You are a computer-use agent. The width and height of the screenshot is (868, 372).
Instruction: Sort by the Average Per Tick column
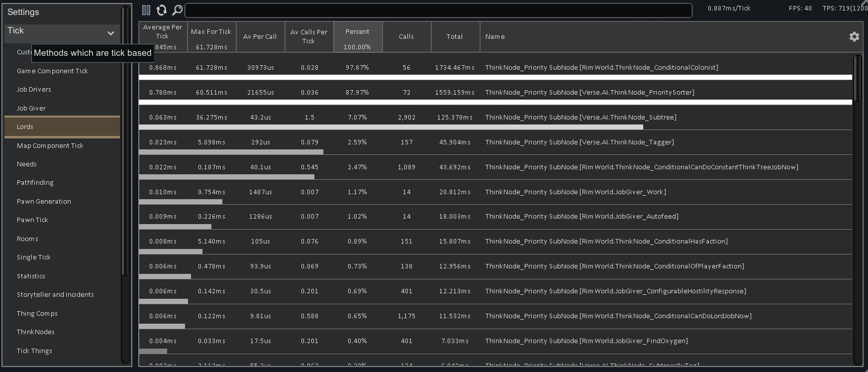coord(163,37)
